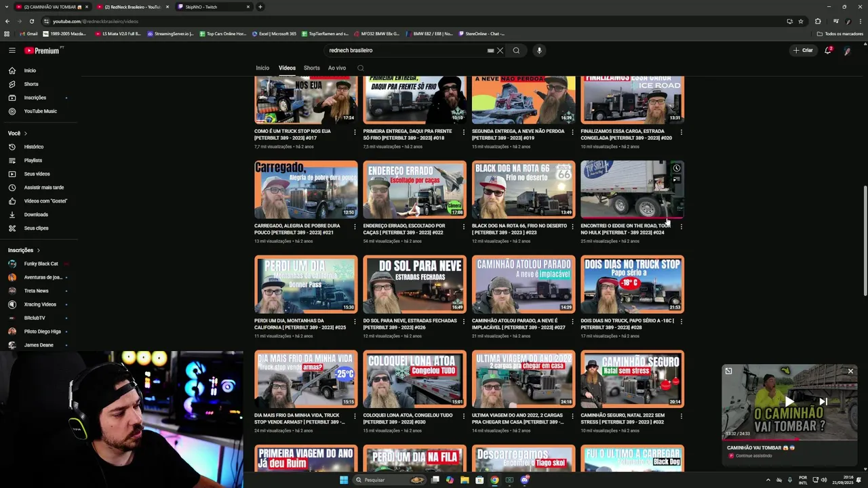Select the Vídeos channel tab
Screen dimensions: 868x488
[x=287, y=68]
